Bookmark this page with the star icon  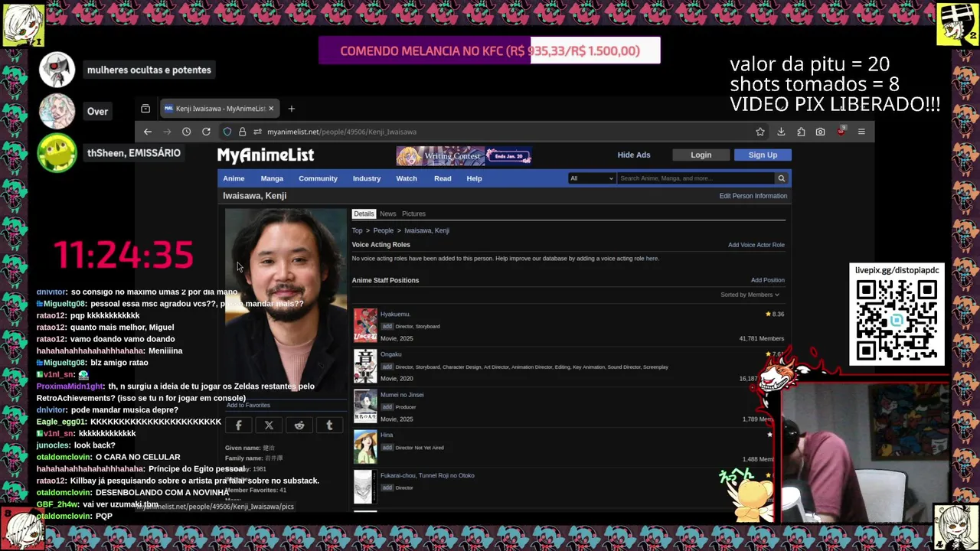pyautogui.click(x=760, y=132)
